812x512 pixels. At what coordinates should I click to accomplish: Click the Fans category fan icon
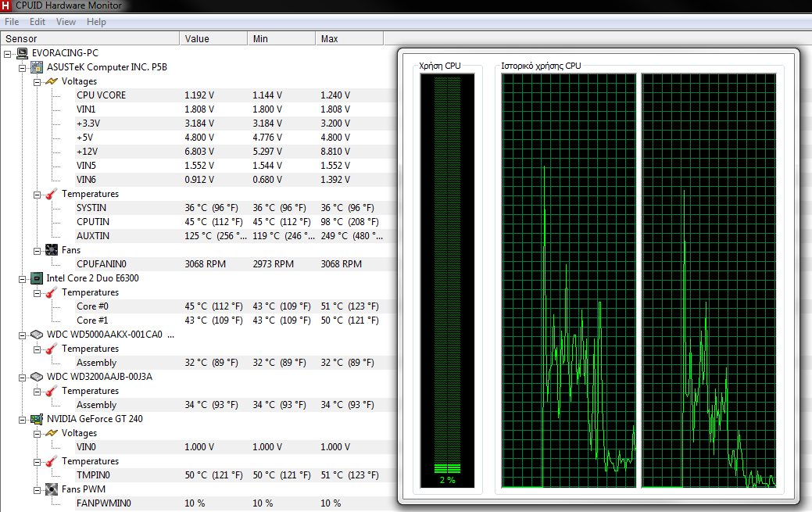52,250
